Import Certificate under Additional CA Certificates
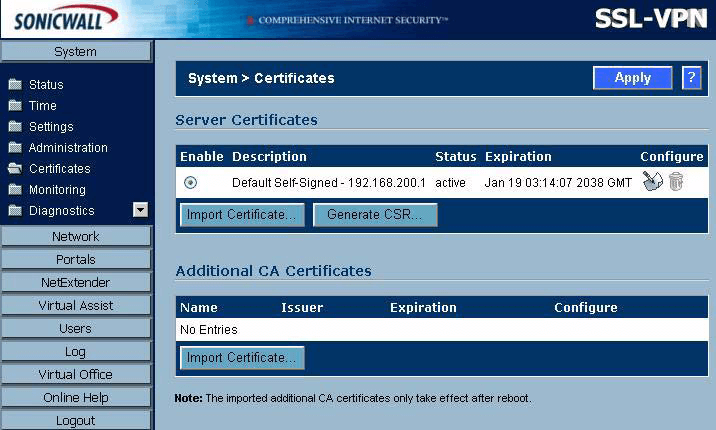The image size is (716, 430). pos(242,358)
